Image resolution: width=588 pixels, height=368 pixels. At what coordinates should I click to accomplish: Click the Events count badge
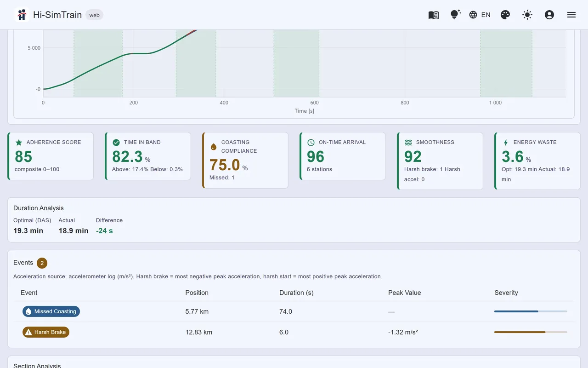click(x=42, y=263)
